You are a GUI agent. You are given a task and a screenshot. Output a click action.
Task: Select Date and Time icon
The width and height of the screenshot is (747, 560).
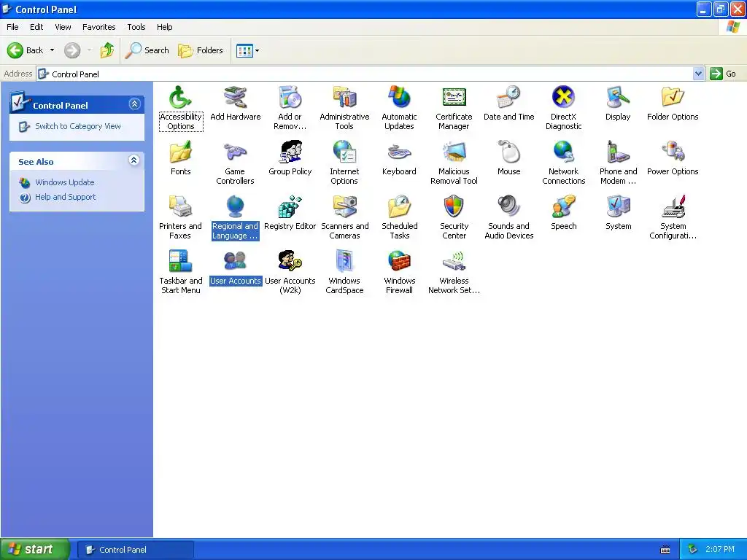pyautogui.click(x=508, y=98)
